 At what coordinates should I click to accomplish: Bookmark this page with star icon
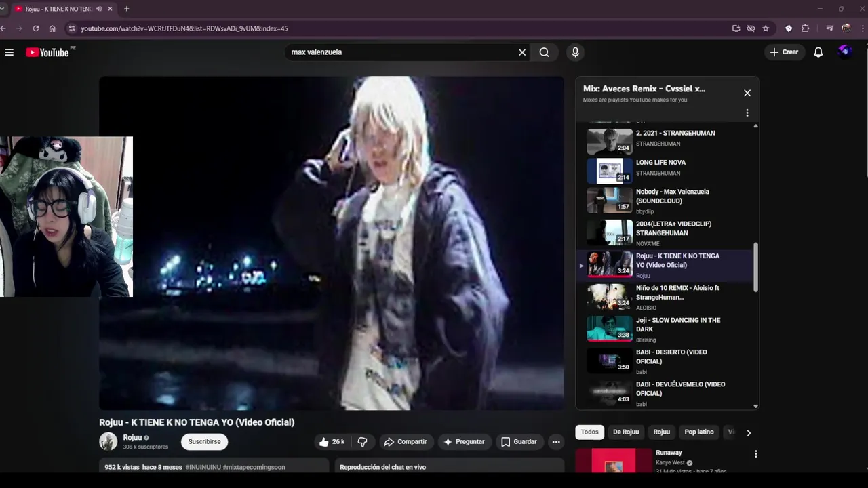[766, 28]
